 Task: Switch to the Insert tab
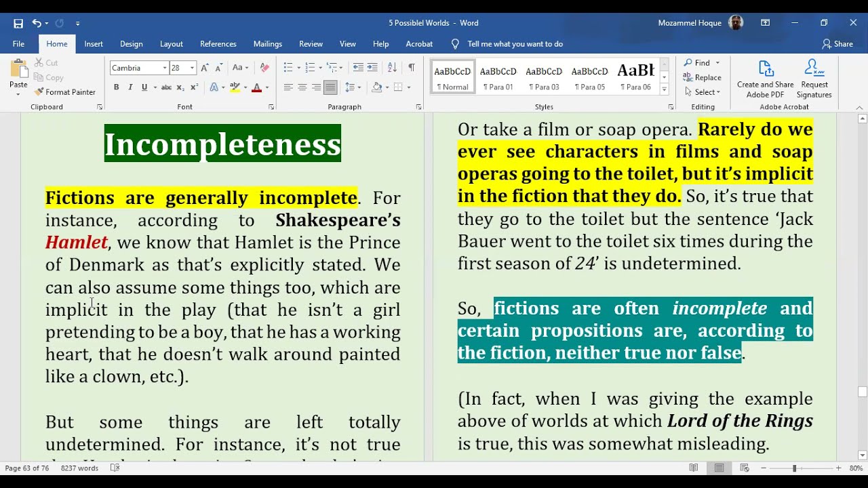94,43
